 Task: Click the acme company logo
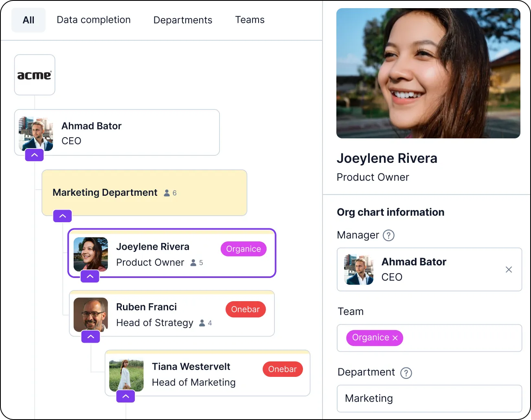pyautogui.click(x=35, y=75)
